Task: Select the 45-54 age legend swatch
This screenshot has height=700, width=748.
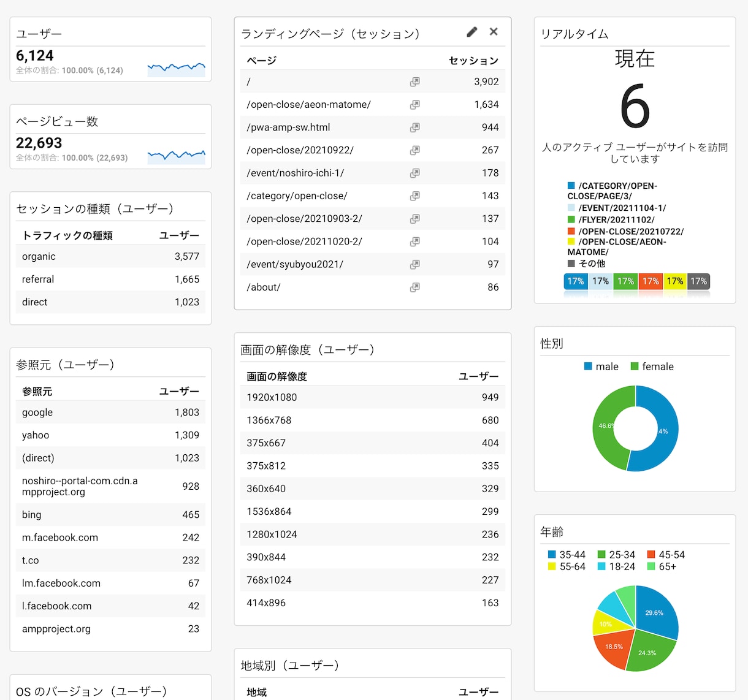Action: (651, 555)
